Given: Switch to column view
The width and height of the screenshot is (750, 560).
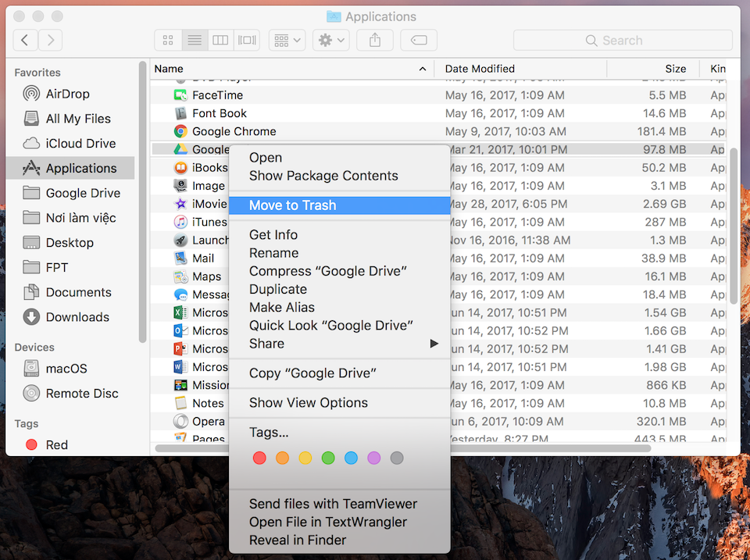Looking at the screenshot, I should click(x=220, y=40).
